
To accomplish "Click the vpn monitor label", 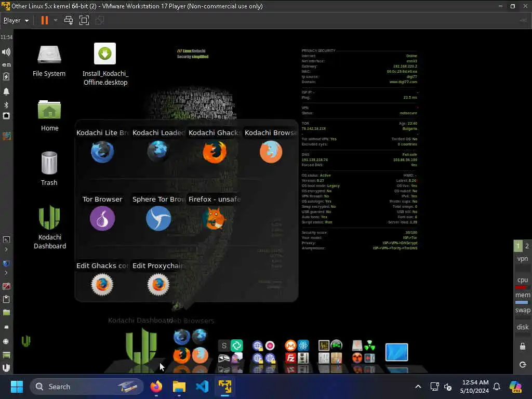I will pos(523,259).
